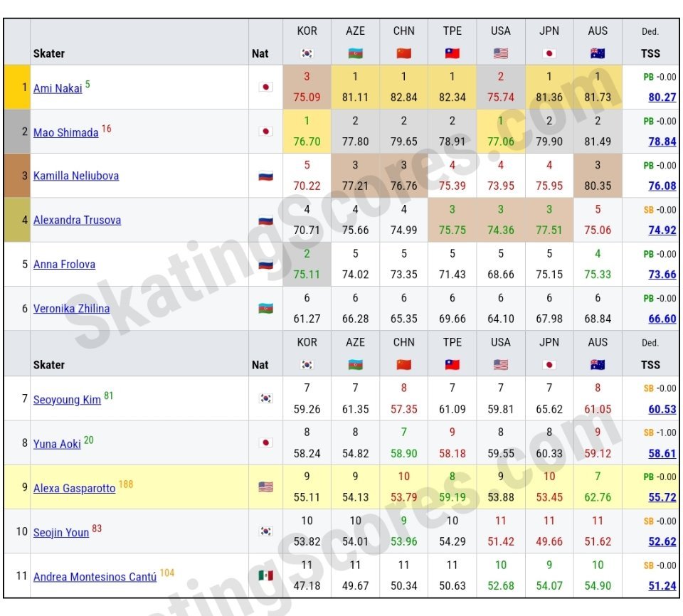This screenshot has height=616, width=683.
Task: Click the Russia flag in Kamilla Neliubova's row
Action: pyautogui.click(x=265, y=176)
